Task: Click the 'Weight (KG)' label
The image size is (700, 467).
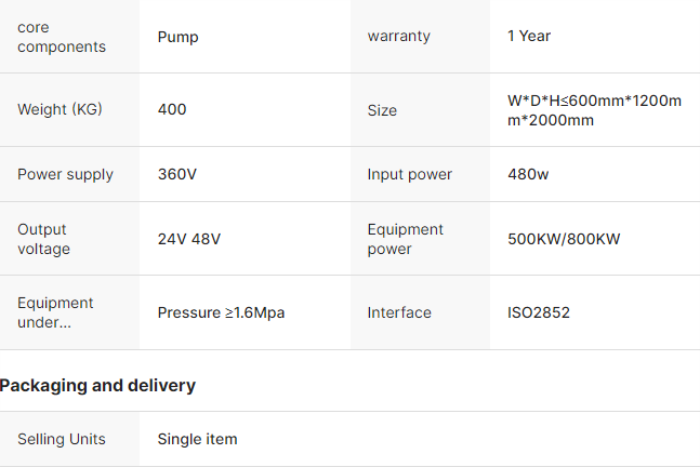Action: pos(60,110)
